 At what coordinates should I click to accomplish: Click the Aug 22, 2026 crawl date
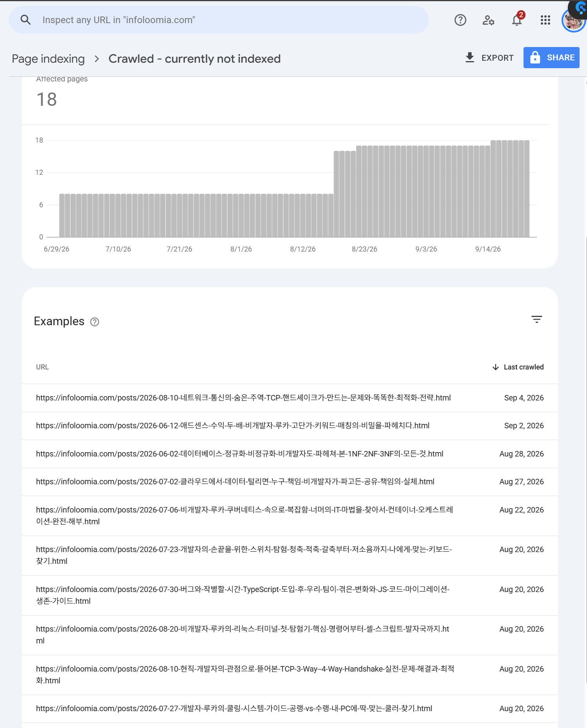[x=522, y=510]
